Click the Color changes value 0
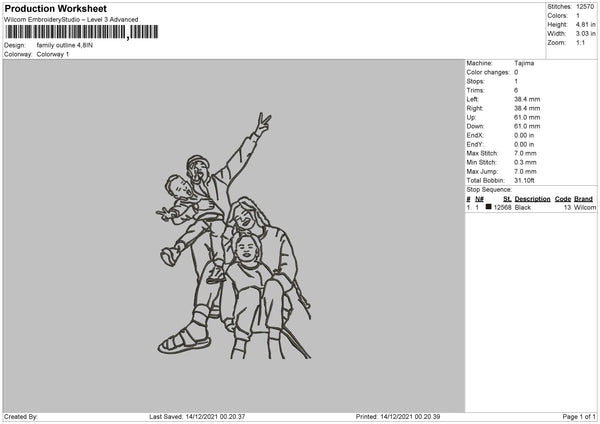This screenshot has width=600, height=424. [x=516, y=72]
